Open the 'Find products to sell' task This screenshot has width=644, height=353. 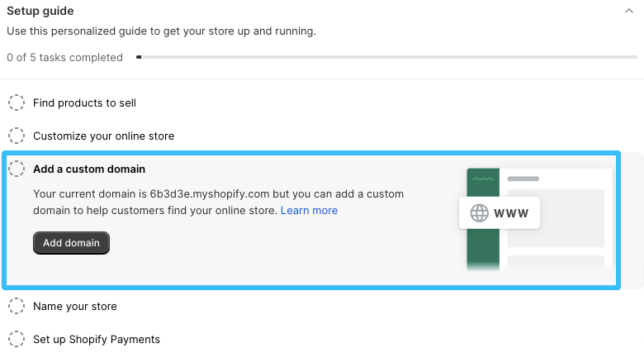(x=84, y=103)
